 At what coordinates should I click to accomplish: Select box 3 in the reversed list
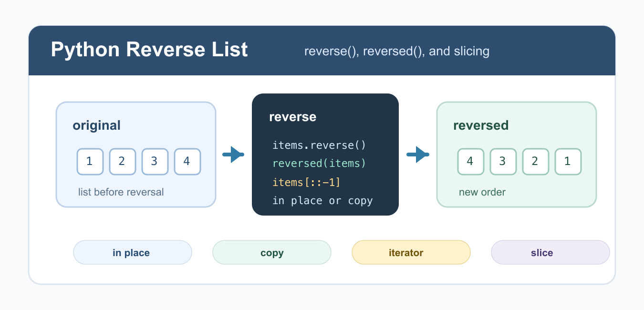pos(503,161)
